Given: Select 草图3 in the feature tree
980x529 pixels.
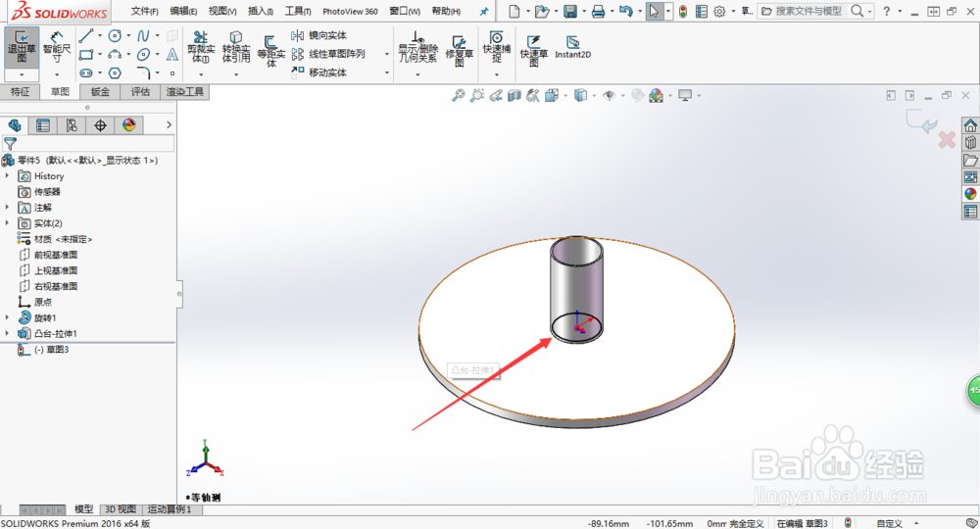Looking at the screenshot, I should [x=51, y=349].
